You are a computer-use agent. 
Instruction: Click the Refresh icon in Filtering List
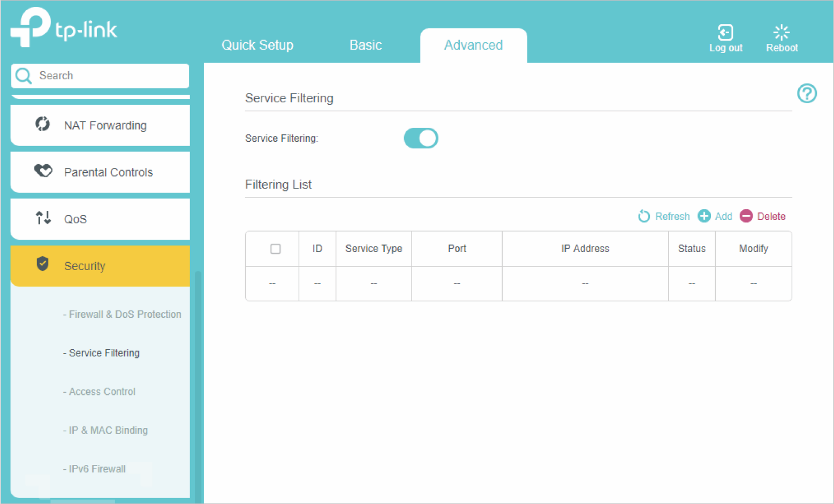click(644, 216)
